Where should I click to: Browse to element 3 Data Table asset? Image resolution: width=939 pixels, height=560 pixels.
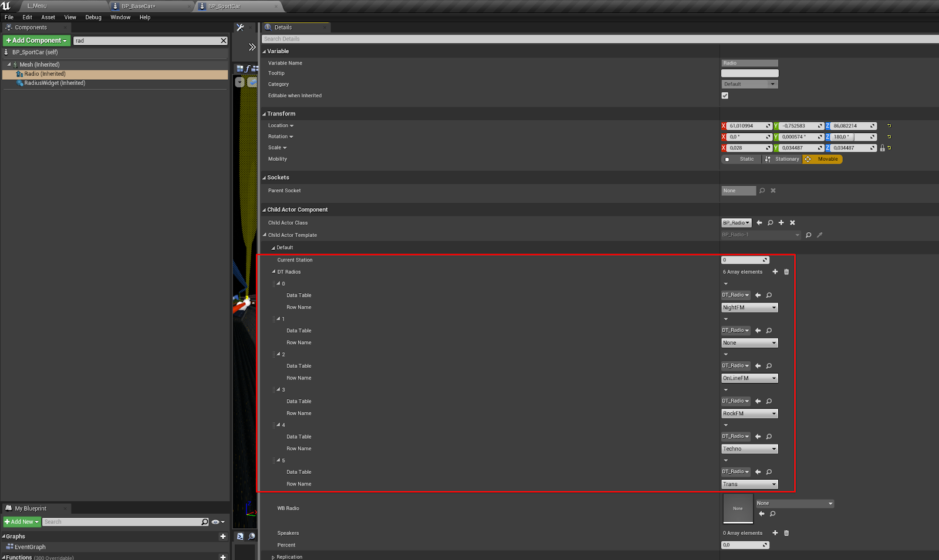pyautogui.click(x=769, y=401)
